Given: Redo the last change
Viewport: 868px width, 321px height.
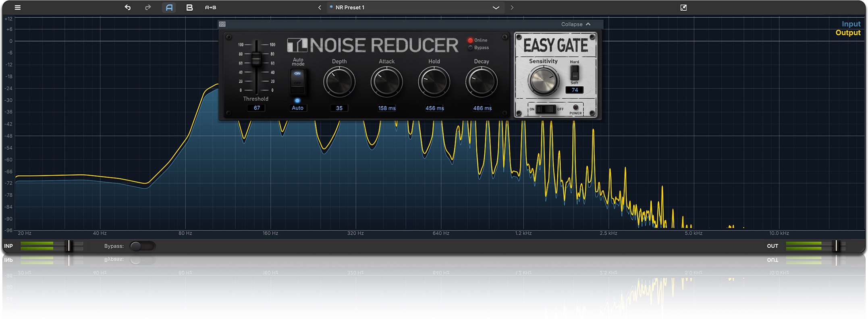Looking at the screenshot, I should (148, 7).
